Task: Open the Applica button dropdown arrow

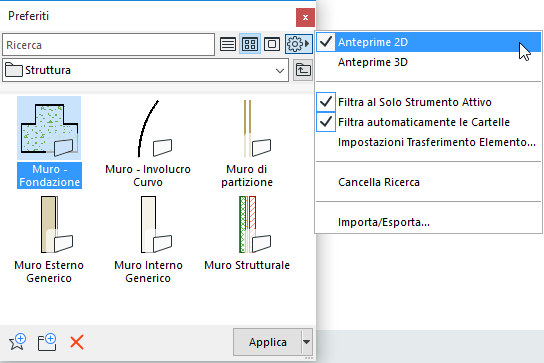Action: click(306, 342)
